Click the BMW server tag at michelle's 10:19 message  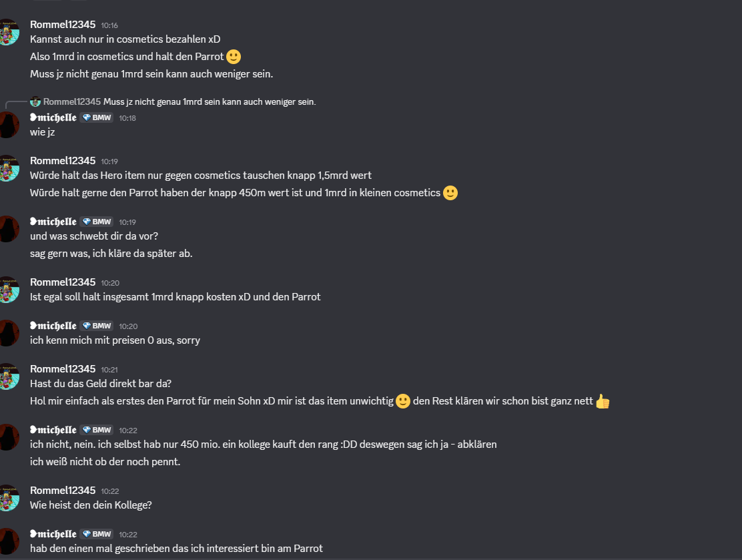tap(97, 222)
